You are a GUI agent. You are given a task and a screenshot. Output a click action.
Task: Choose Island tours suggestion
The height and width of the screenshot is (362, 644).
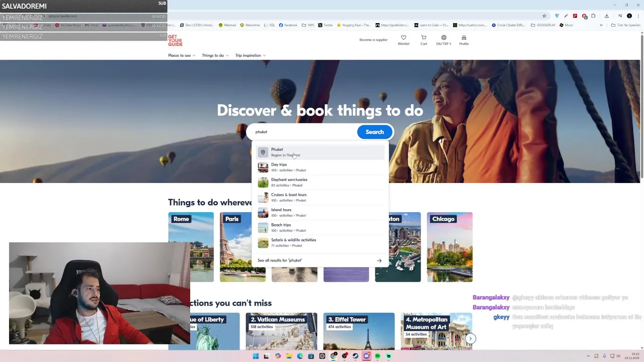pos(320,212)
